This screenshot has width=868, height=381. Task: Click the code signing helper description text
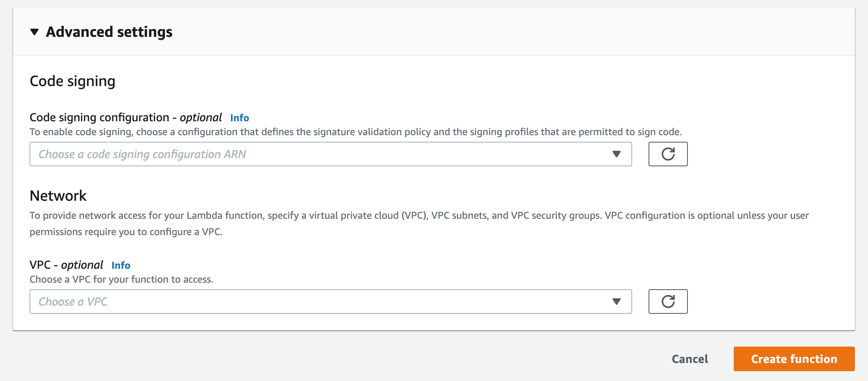[x=355, y=132]
